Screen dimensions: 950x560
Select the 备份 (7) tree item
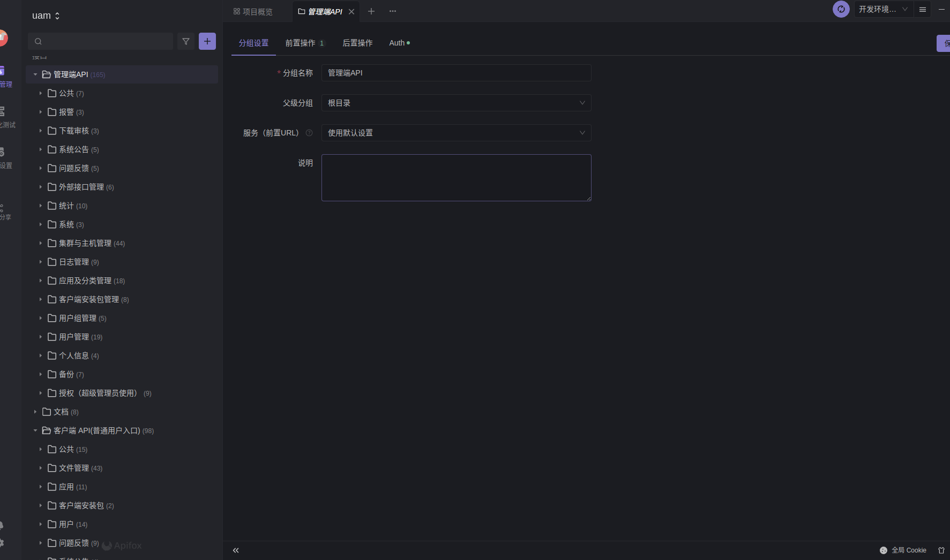[122, 374]
